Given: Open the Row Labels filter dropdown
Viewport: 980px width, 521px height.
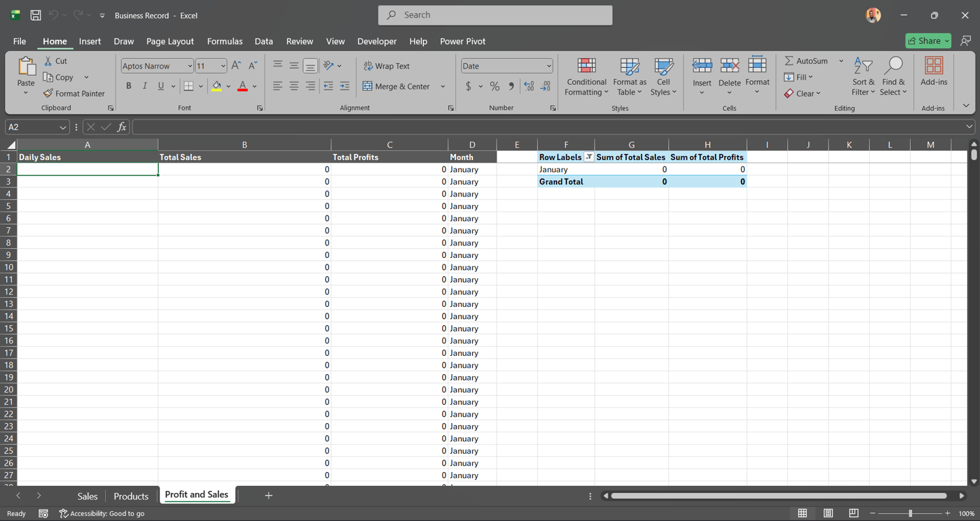Looking at the screenshot, I should pyautogui.click(x=589, y=157).
